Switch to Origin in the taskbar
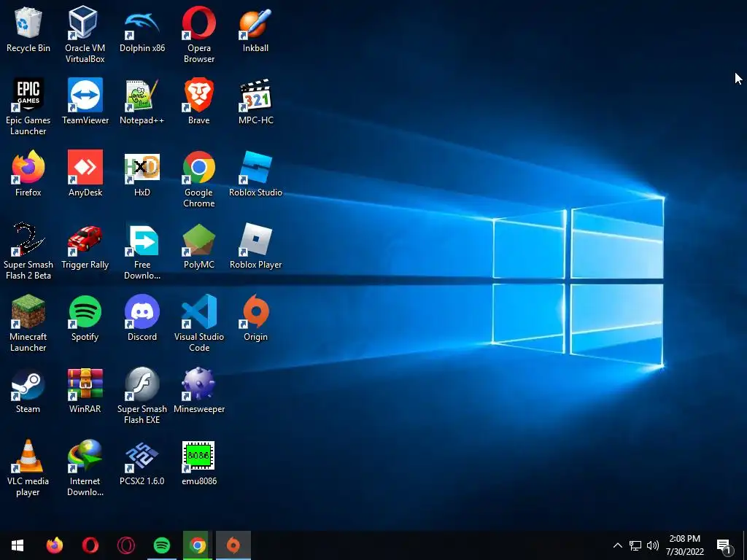 coord(233,545)
